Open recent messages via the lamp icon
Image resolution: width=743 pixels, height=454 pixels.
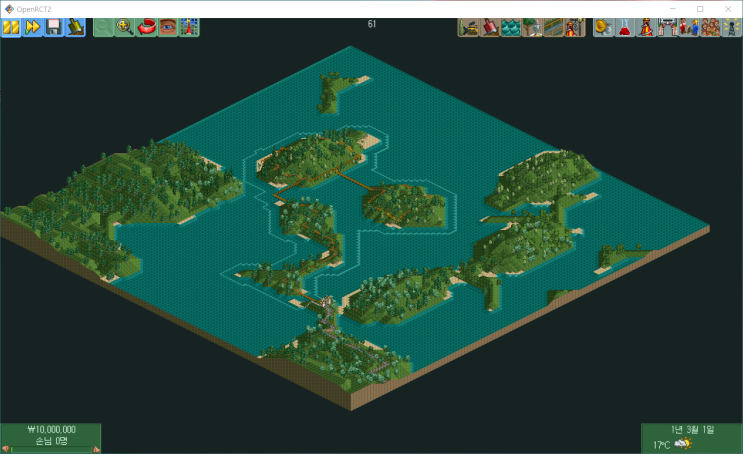[732, 27]
